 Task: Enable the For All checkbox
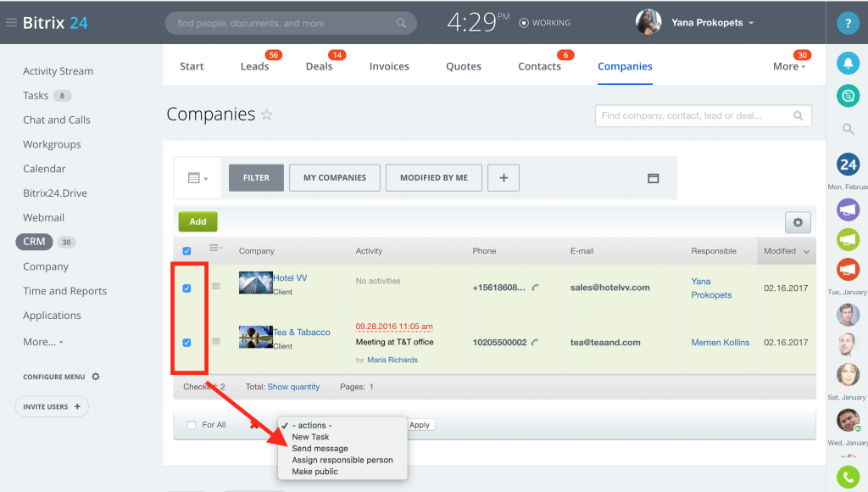pos(192,425)
